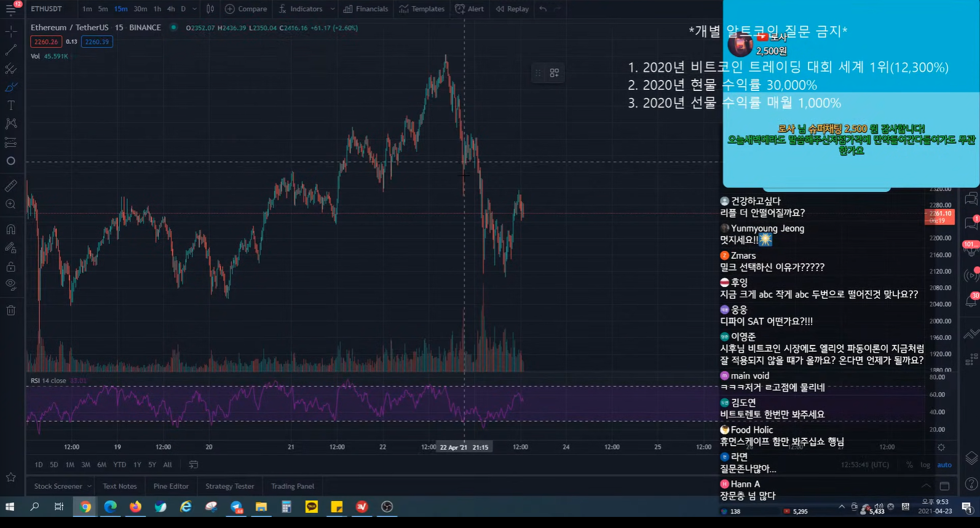Open the object tree layers icon
This screenshot has width=980, height=528.
(971, 458)
